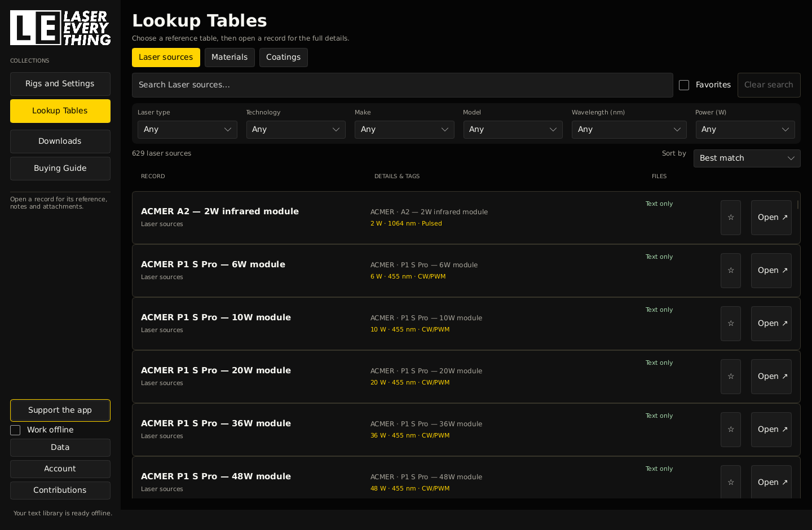This screenshot has width=812, height=530.
Task: Open the Make filter dropdown
Action: click(404, 130)
